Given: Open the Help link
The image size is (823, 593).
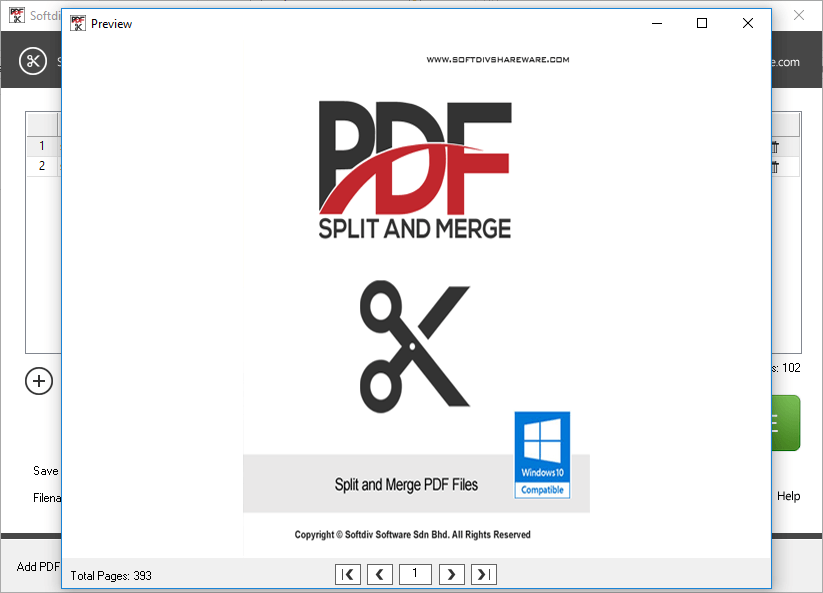Looking at the screenshot, I should [x=788, y=496].
